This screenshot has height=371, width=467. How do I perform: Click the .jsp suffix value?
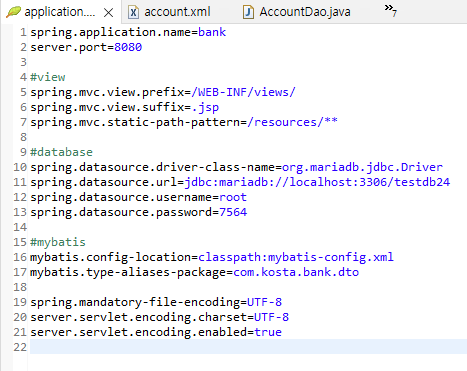205,107
